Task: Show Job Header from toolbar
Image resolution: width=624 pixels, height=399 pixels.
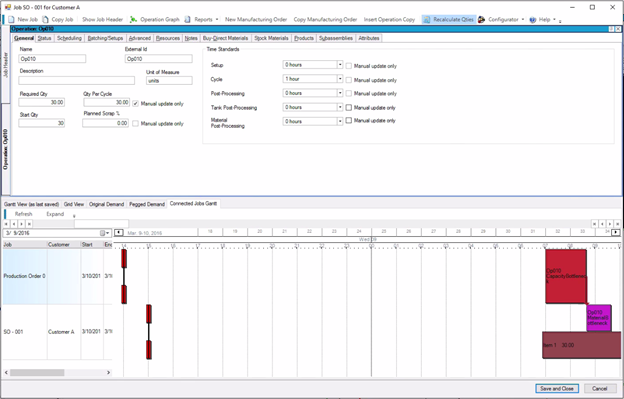Action: click(102, 19)
